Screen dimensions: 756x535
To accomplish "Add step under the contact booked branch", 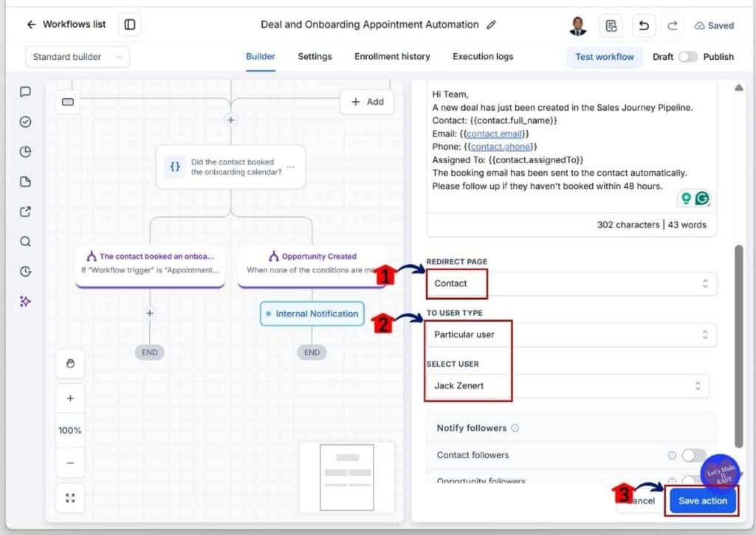I will coord(150,314).
